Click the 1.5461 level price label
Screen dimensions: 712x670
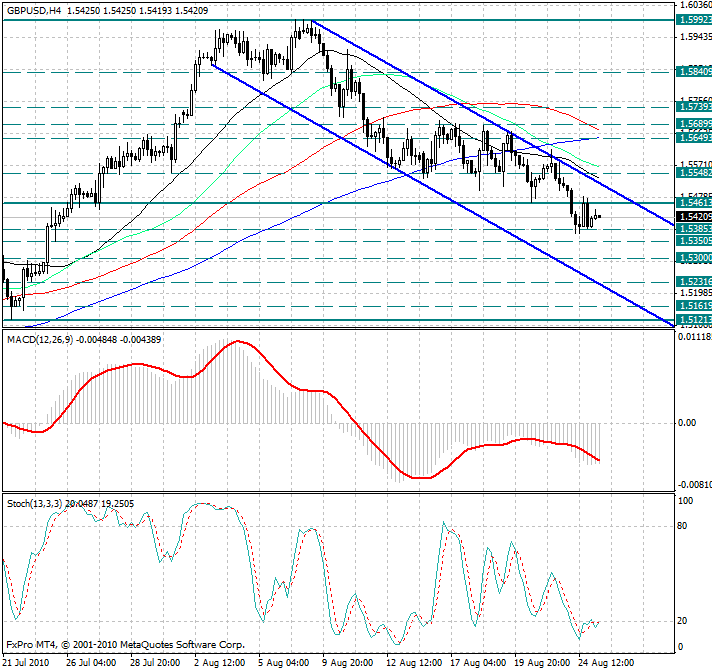tap(694, 203)
